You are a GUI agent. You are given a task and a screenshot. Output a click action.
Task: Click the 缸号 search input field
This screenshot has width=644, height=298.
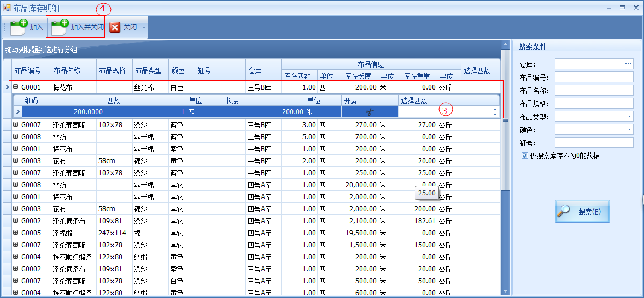pos(594,143)
